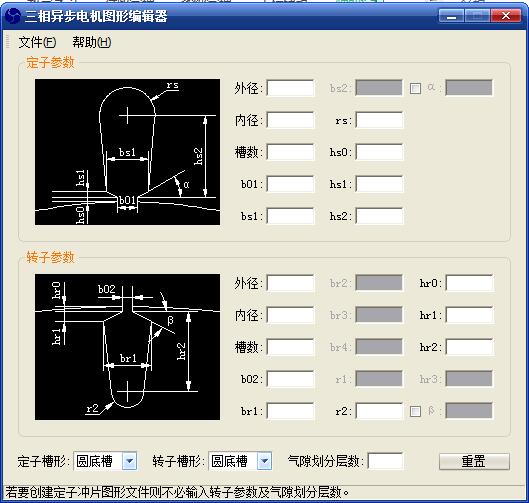
Task: Click the disabled hr3 field
Action: pyautogui.click(x=469, y=379)
